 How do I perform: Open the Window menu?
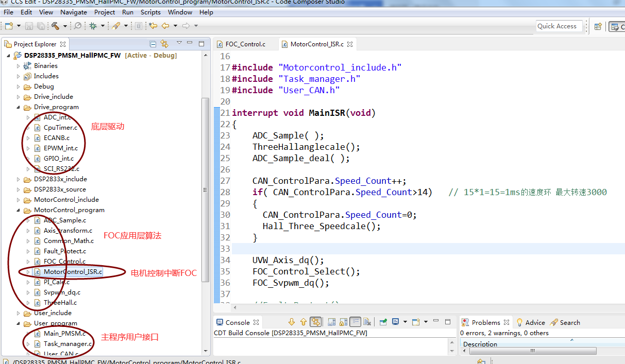click(x=180, y=12)
